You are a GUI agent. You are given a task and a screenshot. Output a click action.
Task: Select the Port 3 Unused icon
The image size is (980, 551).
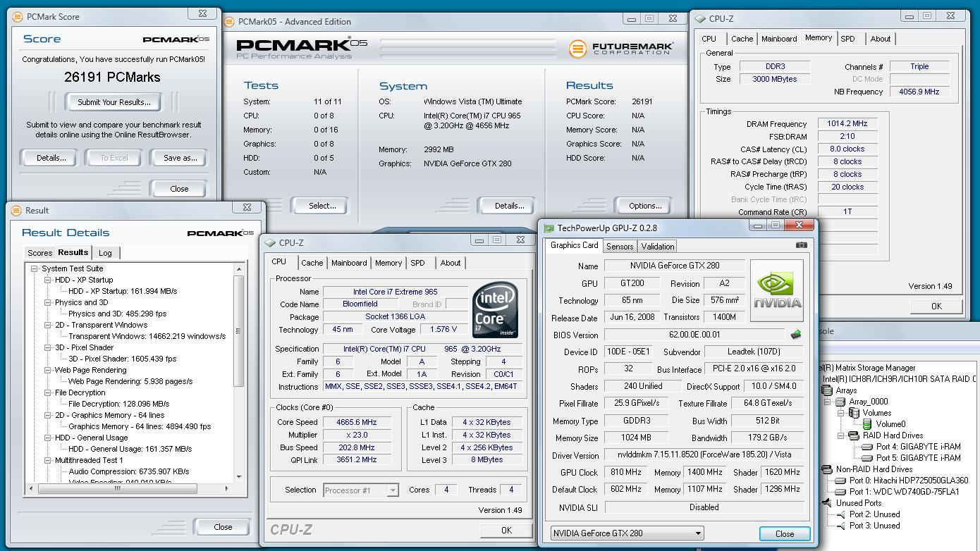pyautogui.click(x=840, y=526)
